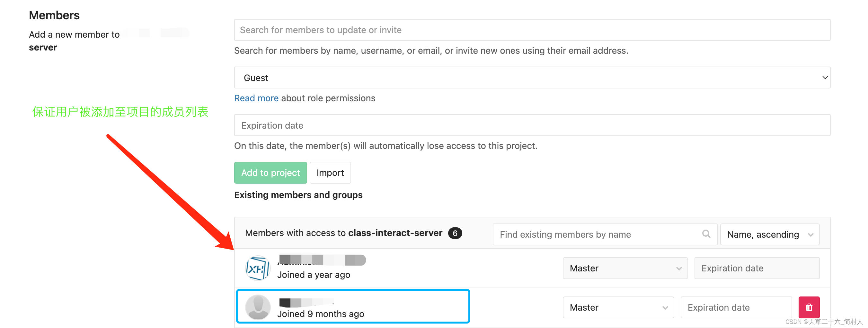Click the red trash icon to delete member
This screenshot has width=868, height=328.
pos(809,307)
